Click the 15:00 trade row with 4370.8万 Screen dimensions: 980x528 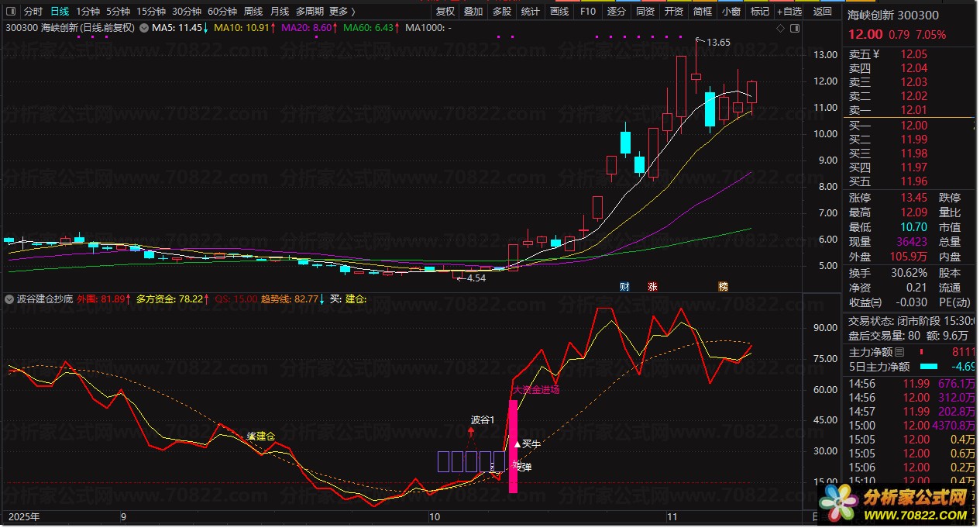coord(909,426)
